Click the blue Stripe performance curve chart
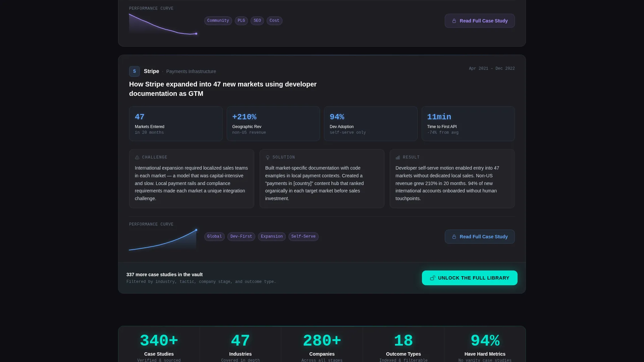Image resolution: width=644 pixels, height=362 pixels. 163,240
